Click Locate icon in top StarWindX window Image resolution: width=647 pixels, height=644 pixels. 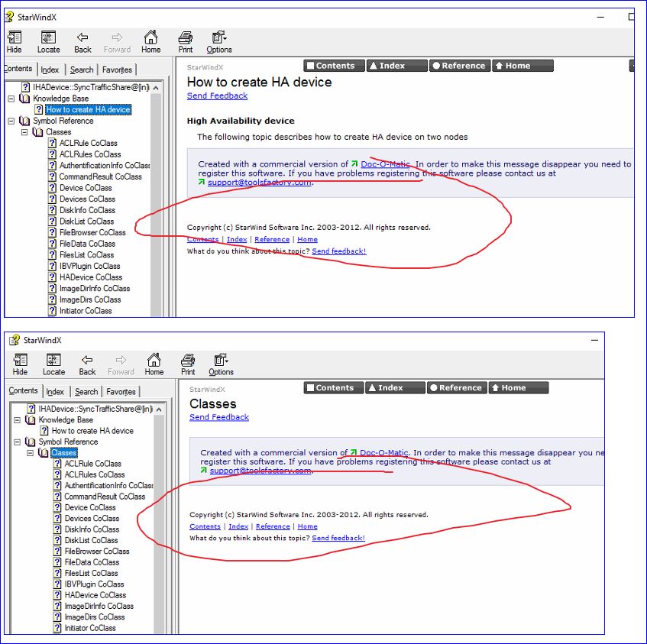pyautogui.click(x=48, y=37)
